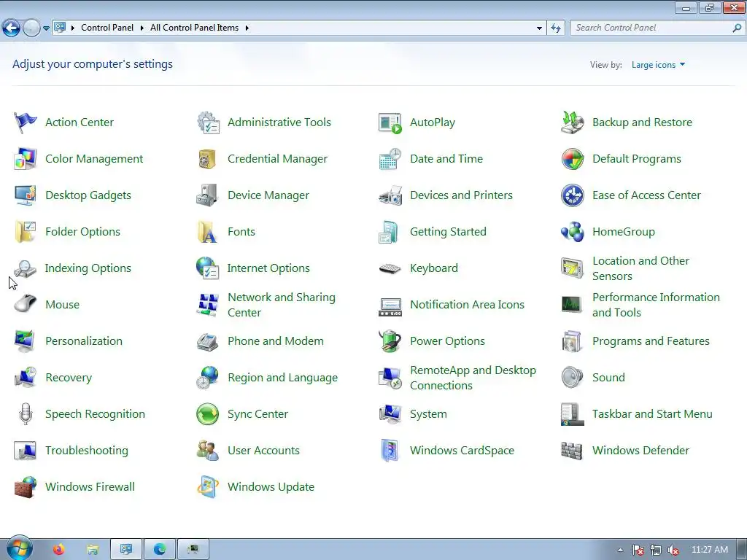Expand the arrow after All Control Panel Items
747x560 pixels.
[247, 28]
